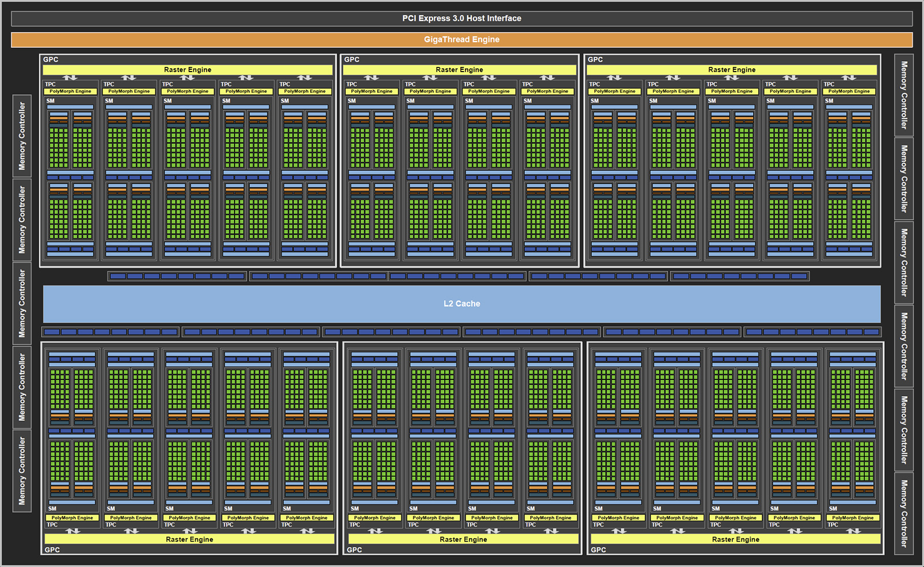
Task: Click the L2 Cache block
Action: [461, 304]
